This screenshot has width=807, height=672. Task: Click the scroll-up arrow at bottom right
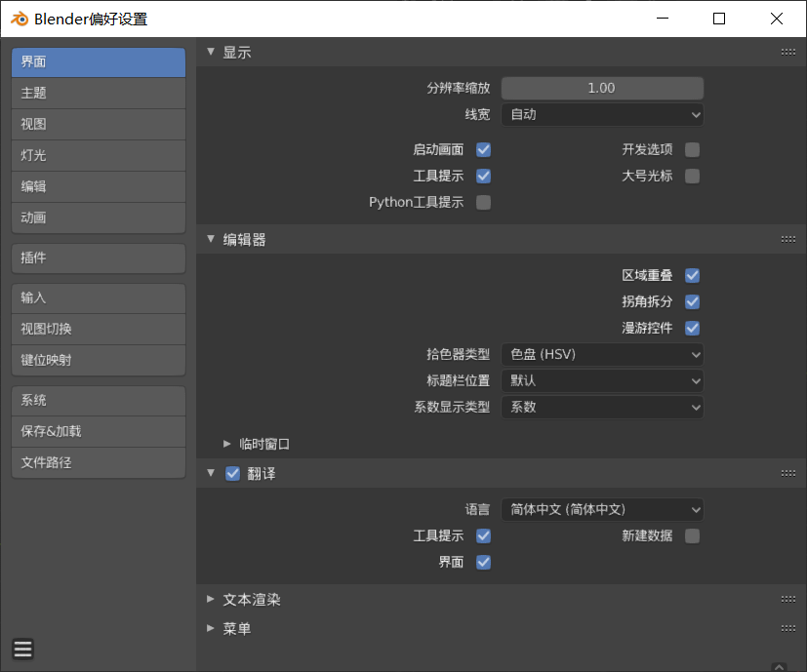coord(780,667)
